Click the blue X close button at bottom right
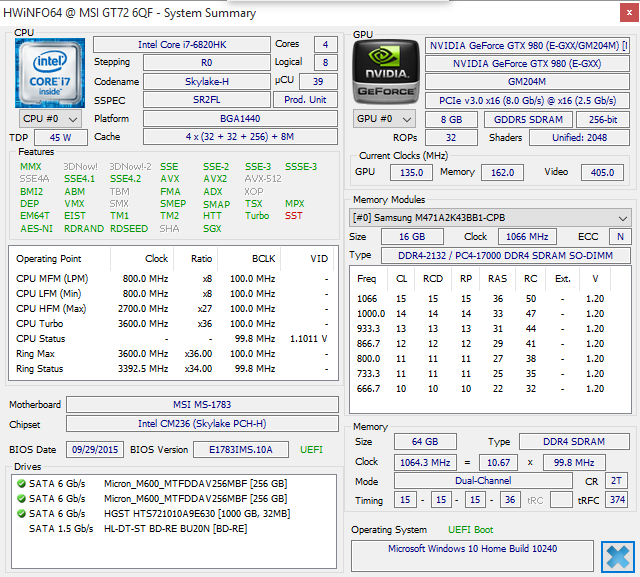 (618, 557)
